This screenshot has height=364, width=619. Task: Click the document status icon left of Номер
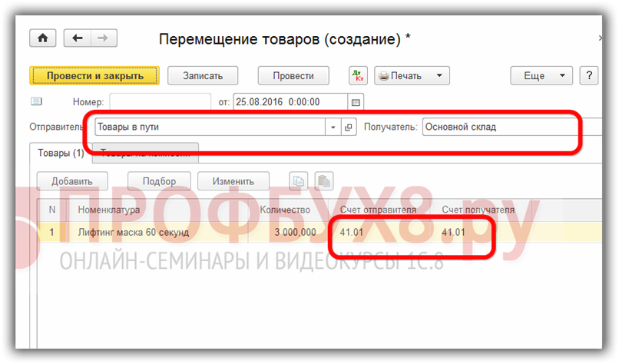(x=36, y=101)
